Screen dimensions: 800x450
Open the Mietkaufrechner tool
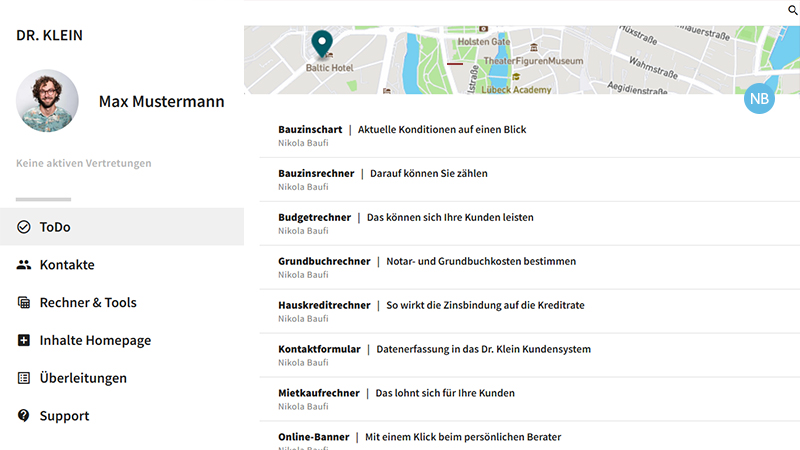pos(318,393)
